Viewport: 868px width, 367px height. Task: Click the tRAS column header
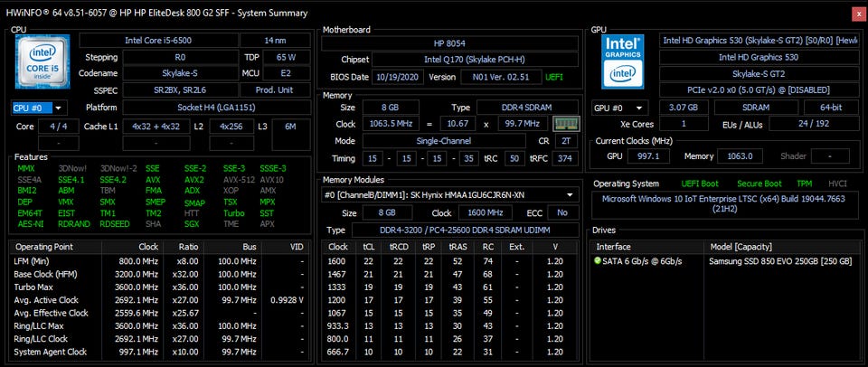458,247
